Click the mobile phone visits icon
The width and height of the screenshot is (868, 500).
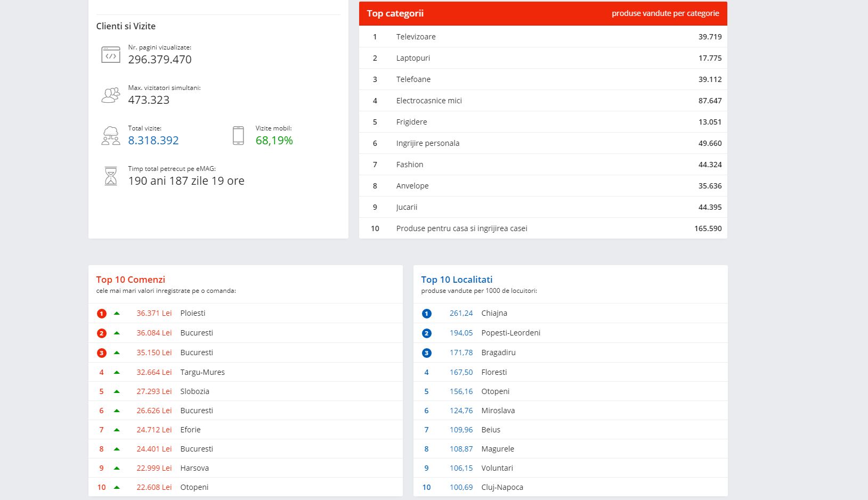pyautogui.click(x=238, y=136)
